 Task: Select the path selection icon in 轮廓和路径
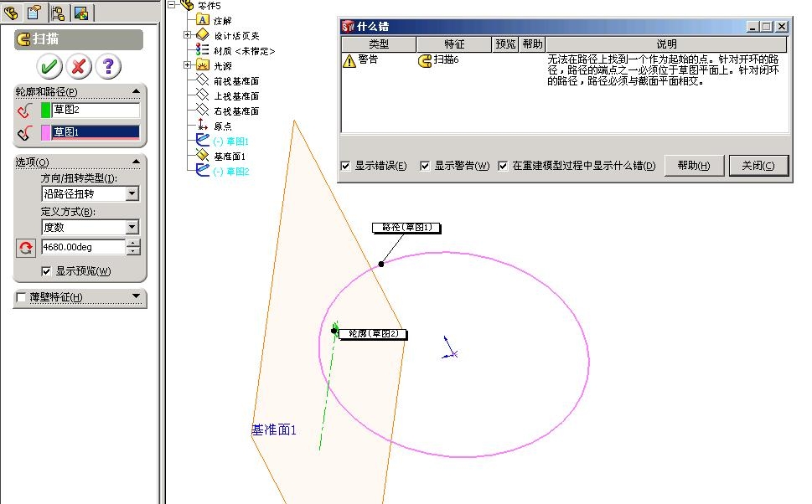point(23,131)
